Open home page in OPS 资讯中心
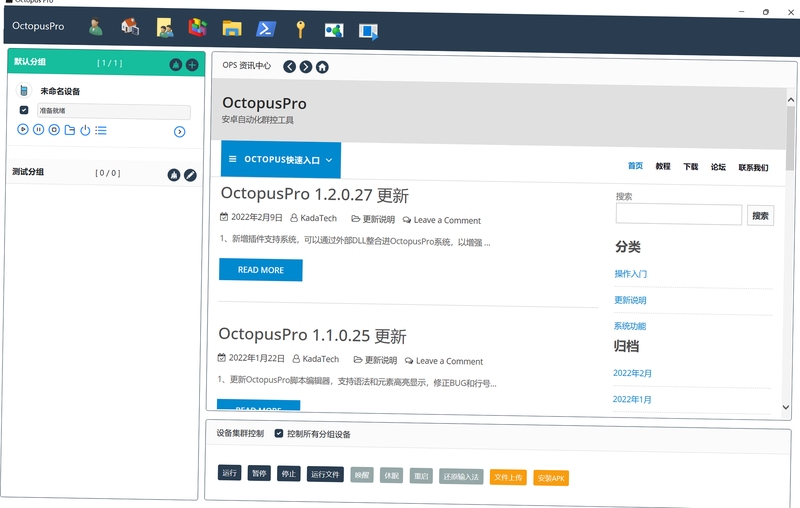 click(x=322, y=67)
